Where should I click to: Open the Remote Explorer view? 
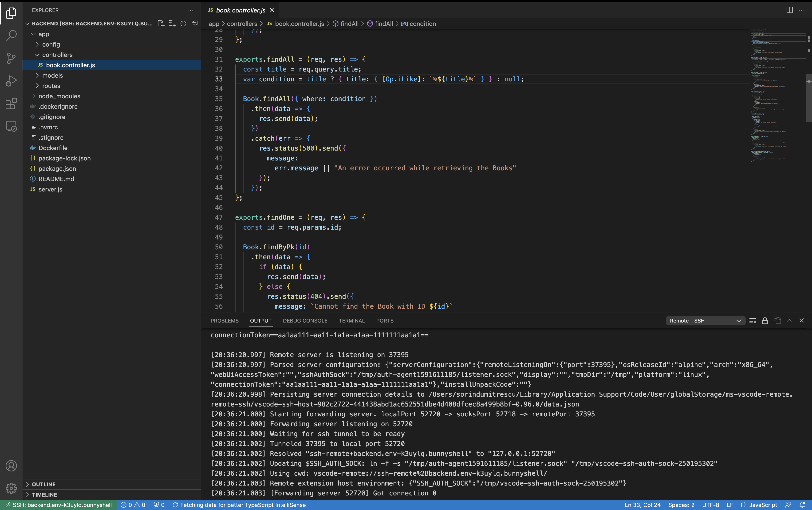(11, 127)
